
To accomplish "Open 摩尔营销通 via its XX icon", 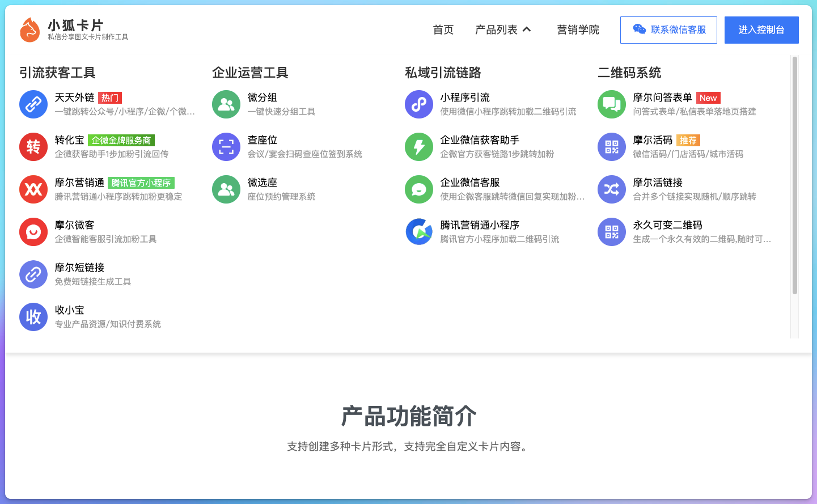I will [33, 189].
